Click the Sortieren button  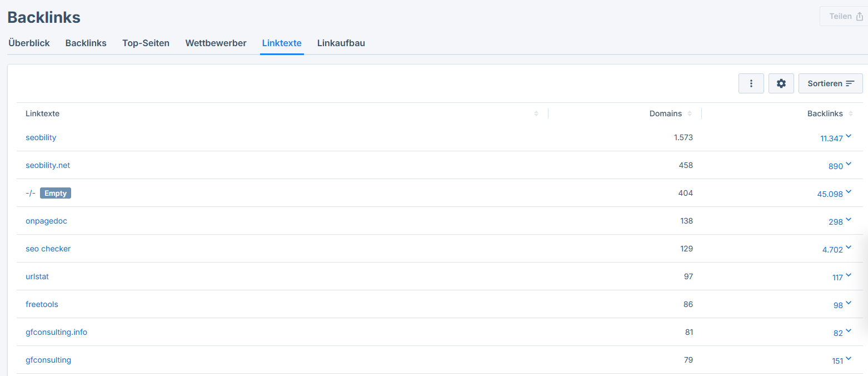[831, 83]
